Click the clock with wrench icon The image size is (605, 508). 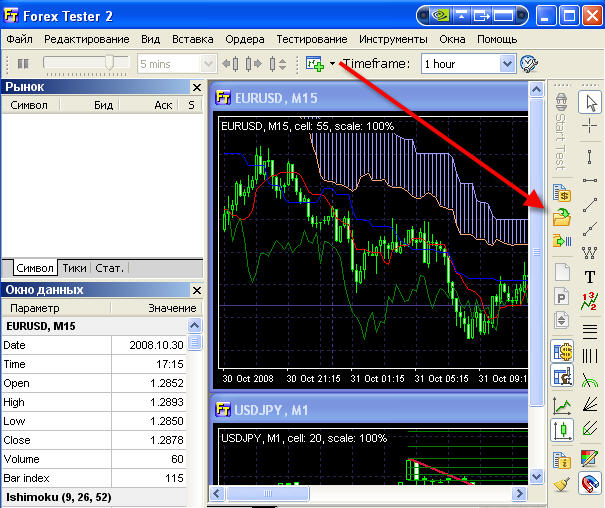click(x=529, y=64)
